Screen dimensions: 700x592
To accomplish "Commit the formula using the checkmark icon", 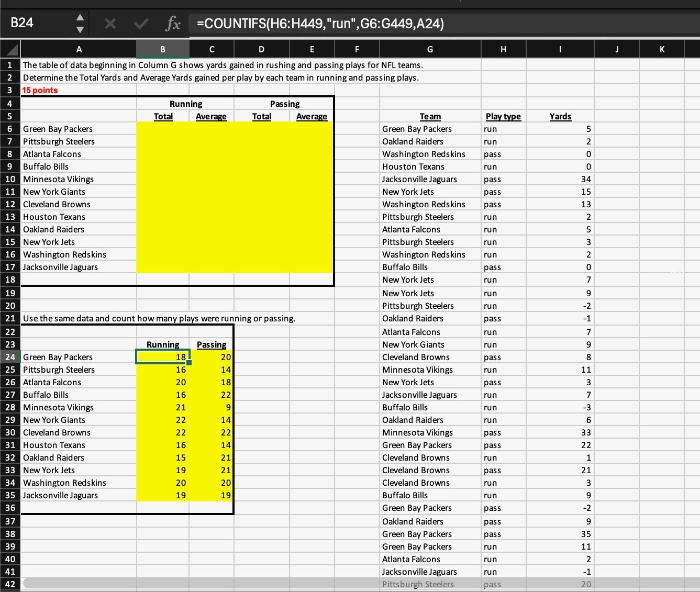I will [140, 23].
